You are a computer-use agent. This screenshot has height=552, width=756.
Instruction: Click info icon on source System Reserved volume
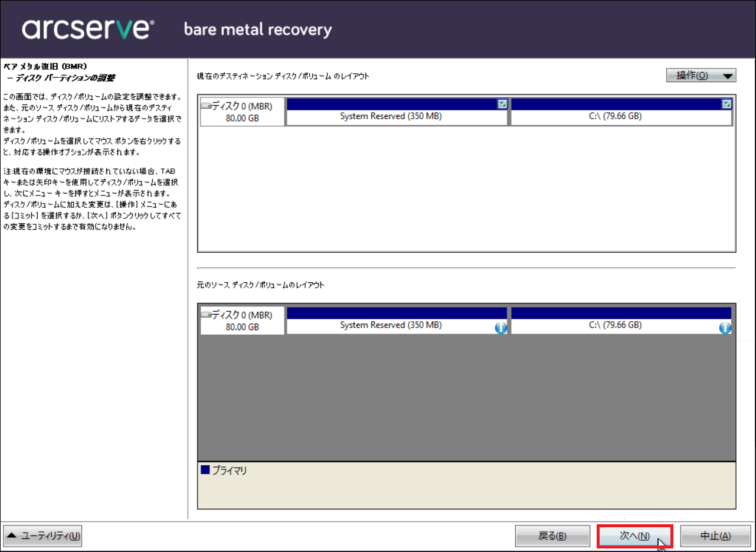coord(500,328)
